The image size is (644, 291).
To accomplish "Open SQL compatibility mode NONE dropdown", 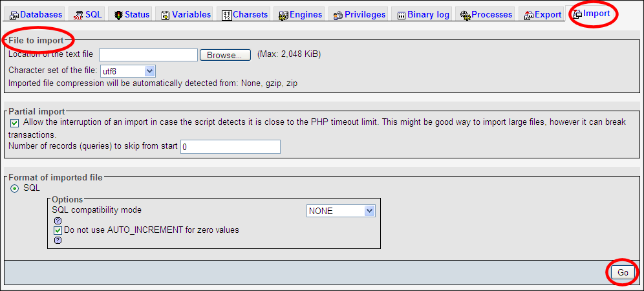I will click(341, 211).
